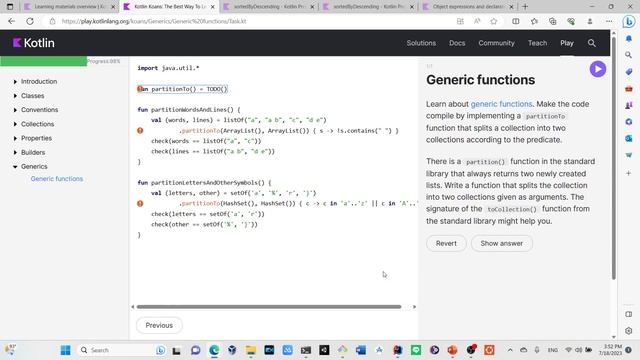Click the browser address bar URL
This screenshot has height=360, width=640.
[x=153, y=21]
